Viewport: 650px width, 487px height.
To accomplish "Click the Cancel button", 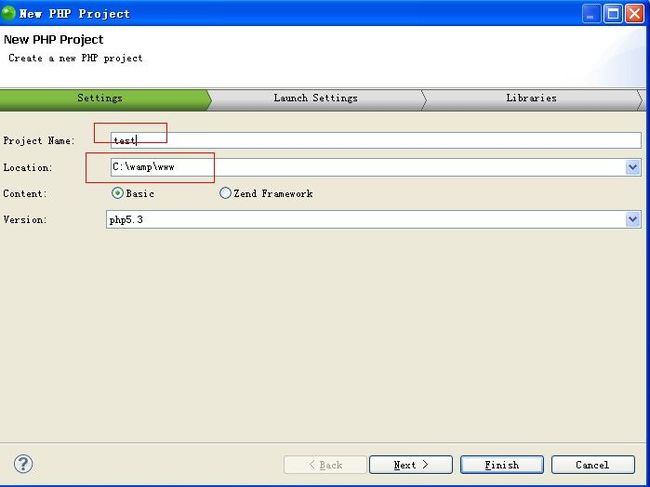I will [593, 465].
